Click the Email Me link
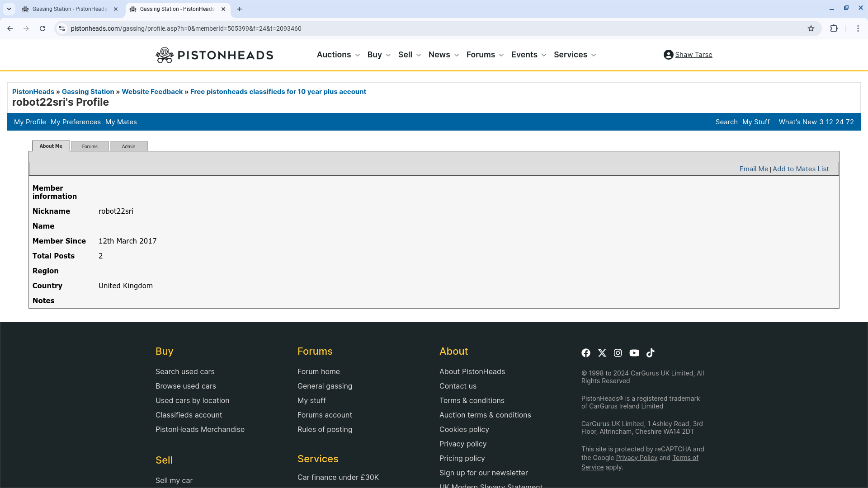The image size is (868, 488). click(754, 169)
